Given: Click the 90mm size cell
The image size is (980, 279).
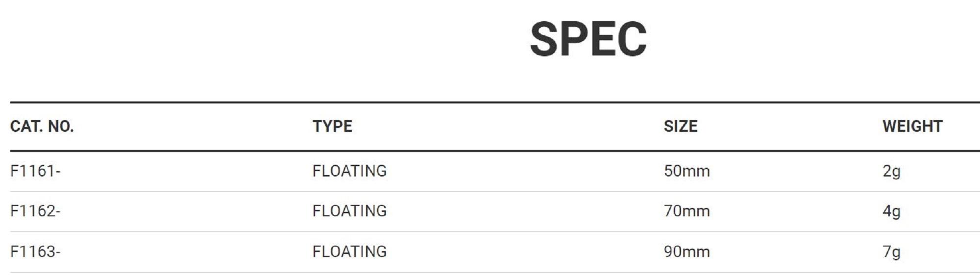Looking at the screenshot, I should click(686, 252).
